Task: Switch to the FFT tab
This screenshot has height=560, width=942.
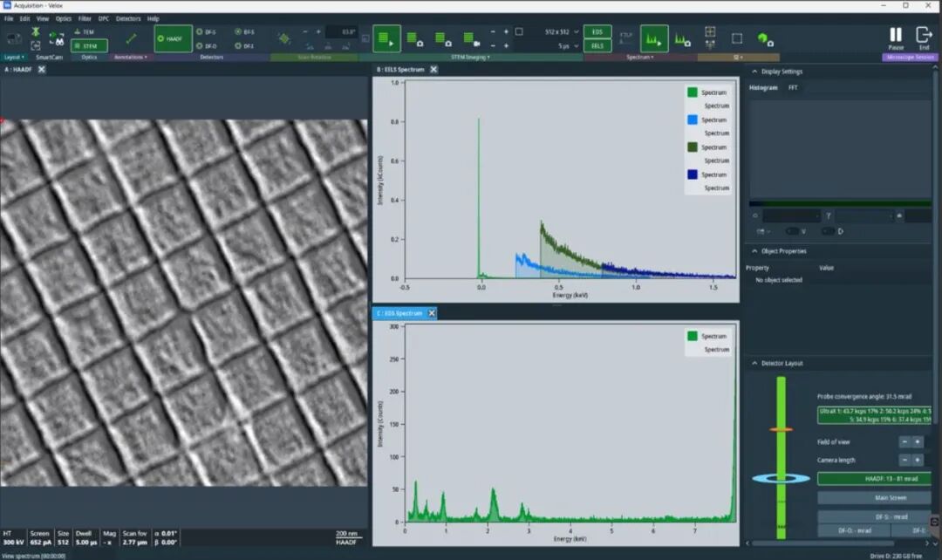Action: tap(793, 88)
